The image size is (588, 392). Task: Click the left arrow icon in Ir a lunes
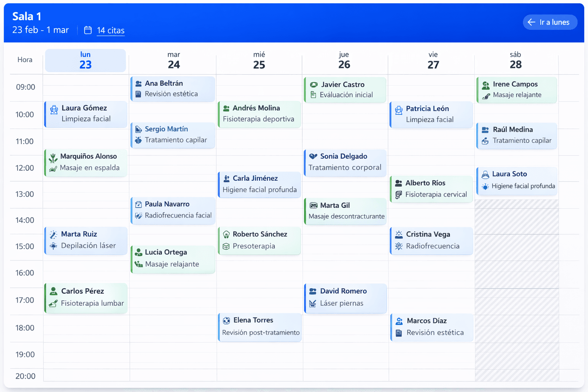pos(531,22)
